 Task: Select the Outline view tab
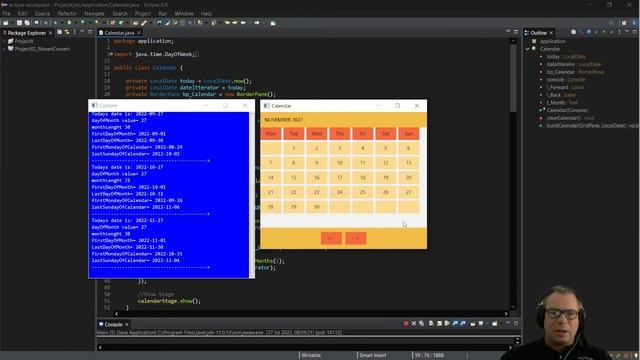[538, 33]
